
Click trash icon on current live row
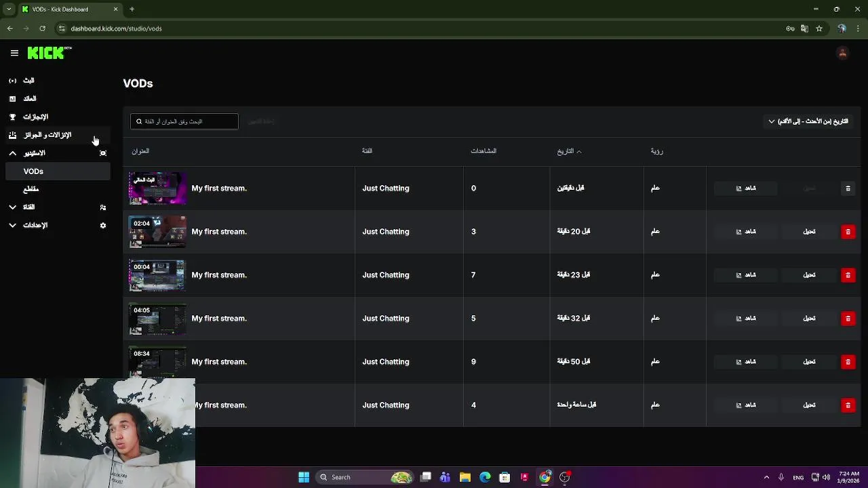(848, 188)
